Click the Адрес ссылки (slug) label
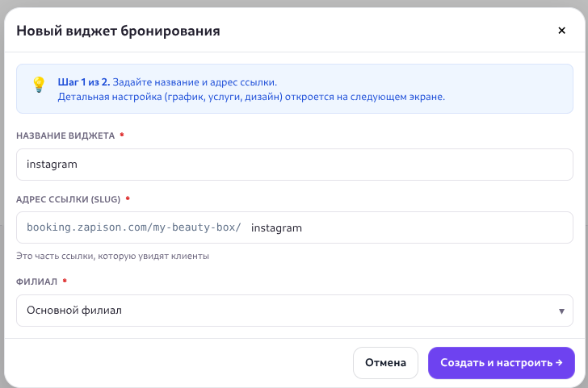The height and width of the screenshot is (388, 588). pos(68,198)
